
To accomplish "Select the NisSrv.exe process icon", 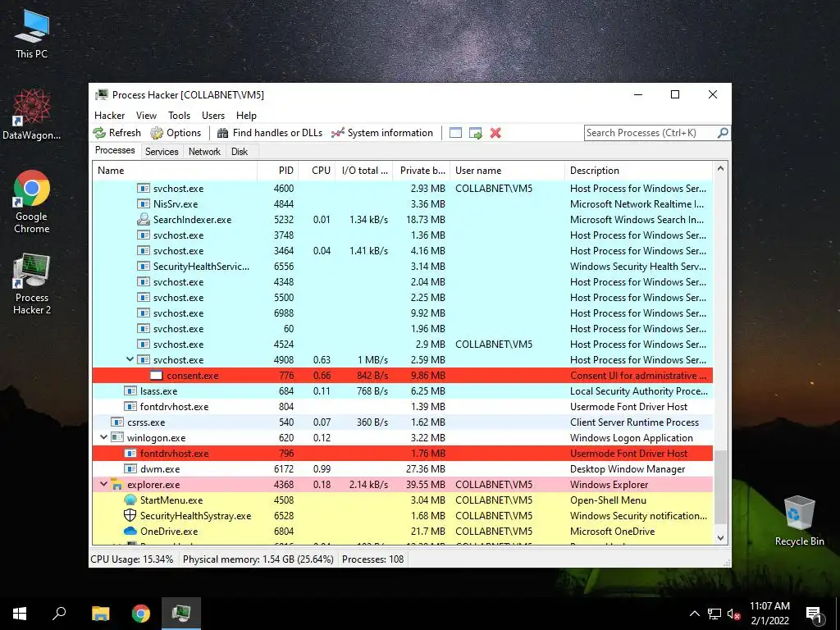I will (x=143, y=204).
